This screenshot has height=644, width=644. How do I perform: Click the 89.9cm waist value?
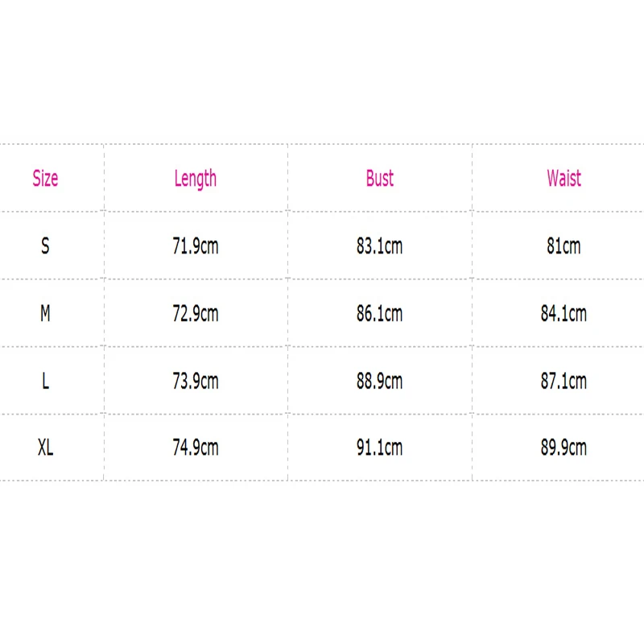[x=563, y=448]
